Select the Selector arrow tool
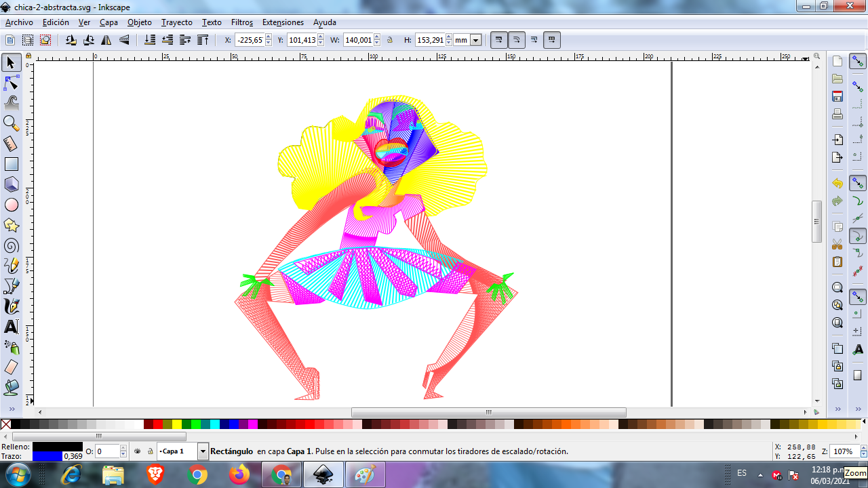Image resolution: width=868 pixels, height=488 pixels. 11,63
